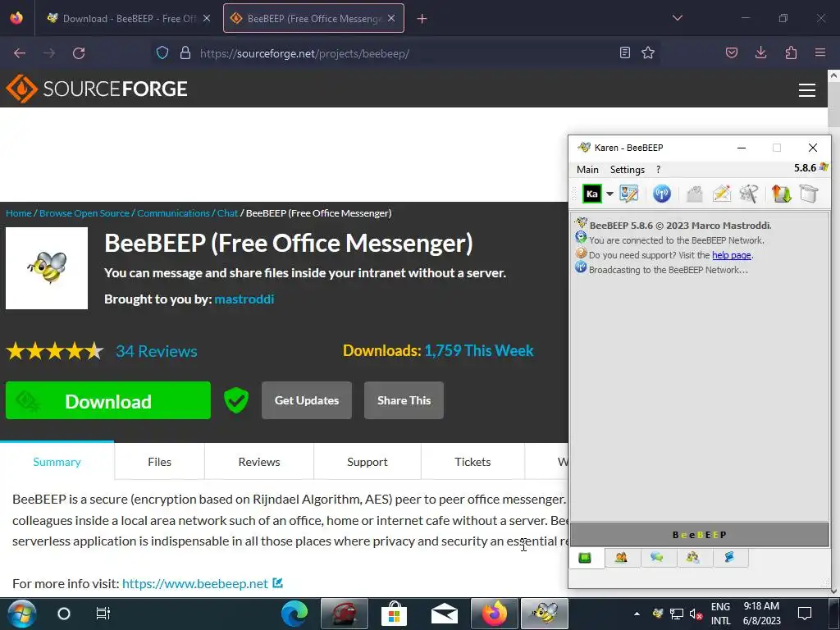Click the Ka user avatar in BeeBEEP toolbar
The width and height of the screenshot is (840, 630).
coord(592,194)
